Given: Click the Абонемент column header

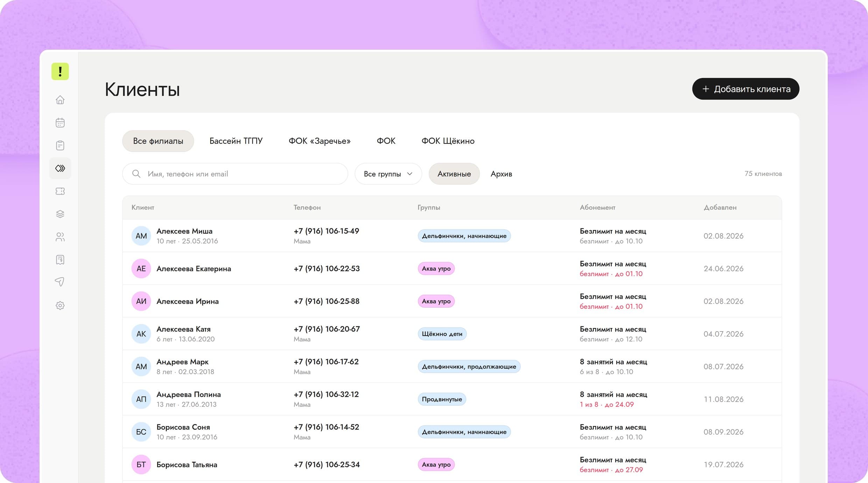Looking at the screenshot, I should [x=597, y=207].
